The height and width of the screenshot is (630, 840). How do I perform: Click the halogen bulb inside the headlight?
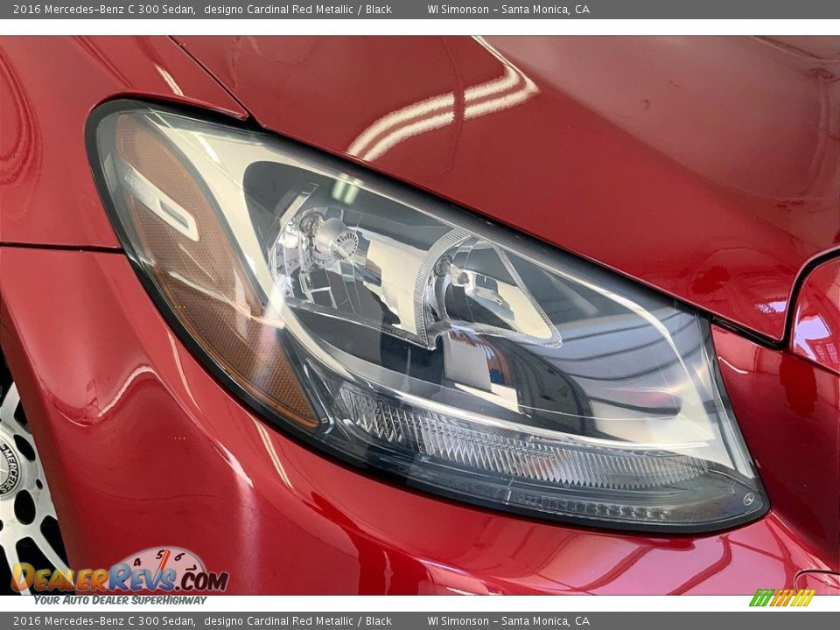tap(331, 238)
